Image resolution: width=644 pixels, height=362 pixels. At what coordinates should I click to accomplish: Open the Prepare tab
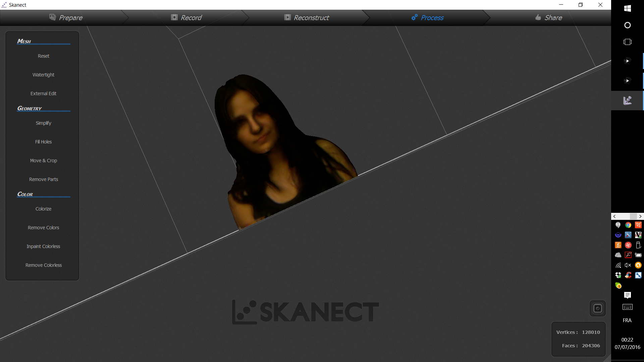click(66, 18)
